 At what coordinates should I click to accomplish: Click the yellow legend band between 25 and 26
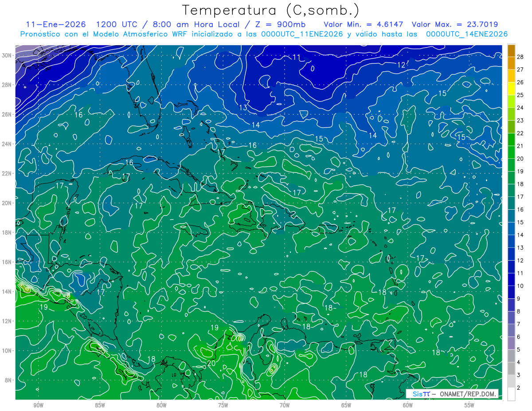coord(511,88)
